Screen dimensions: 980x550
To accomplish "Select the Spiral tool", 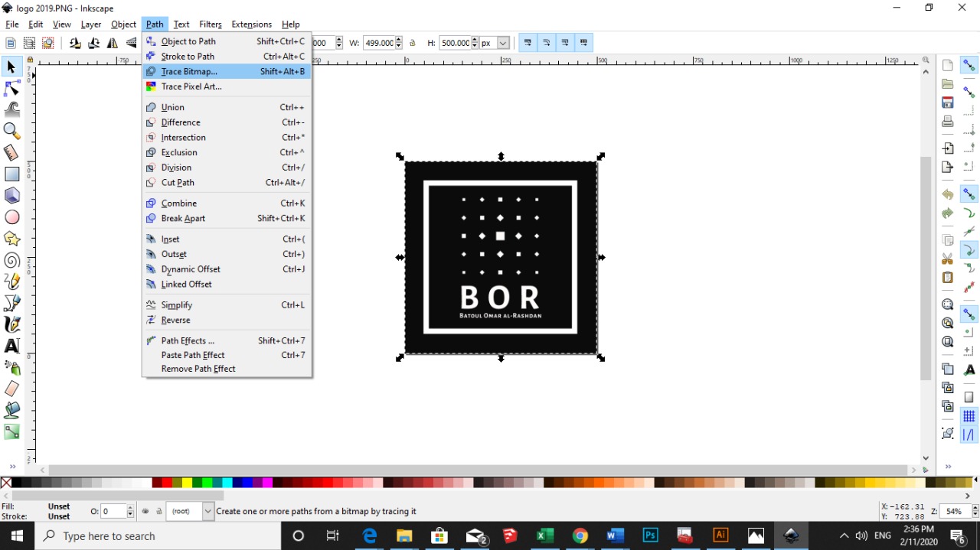I will tap(11, 261).
